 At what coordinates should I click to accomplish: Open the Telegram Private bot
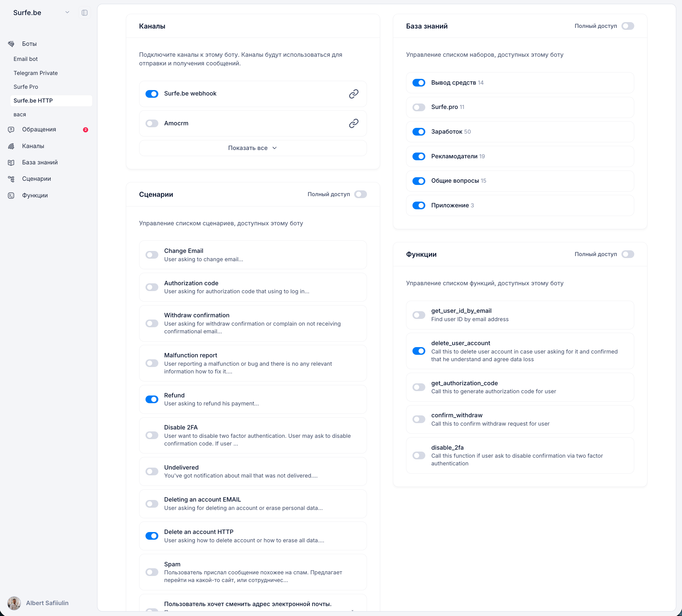pos(36,73)
